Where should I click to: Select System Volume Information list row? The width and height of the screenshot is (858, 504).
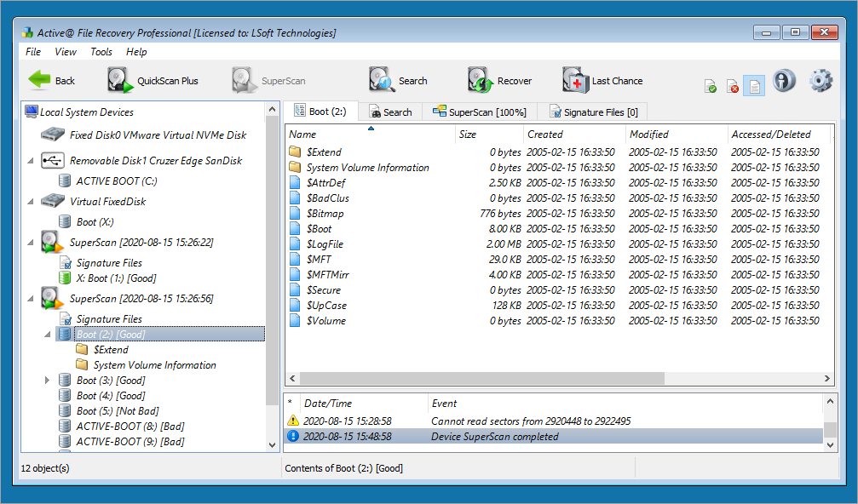[559, 167]
